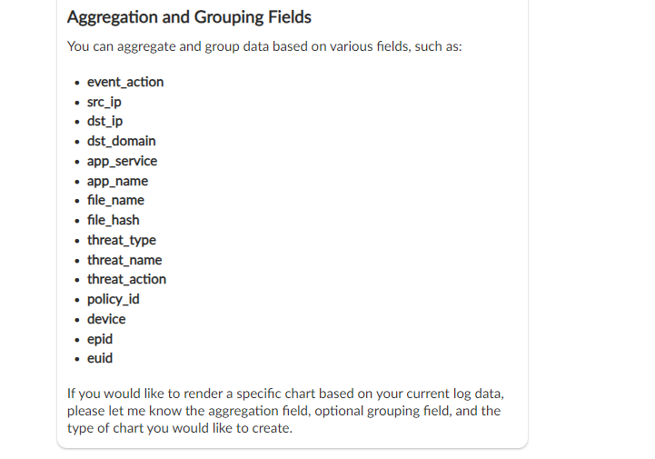Screen dimensions: 655x459
Task: Select the threat_action field text
Action: [126, 279]
